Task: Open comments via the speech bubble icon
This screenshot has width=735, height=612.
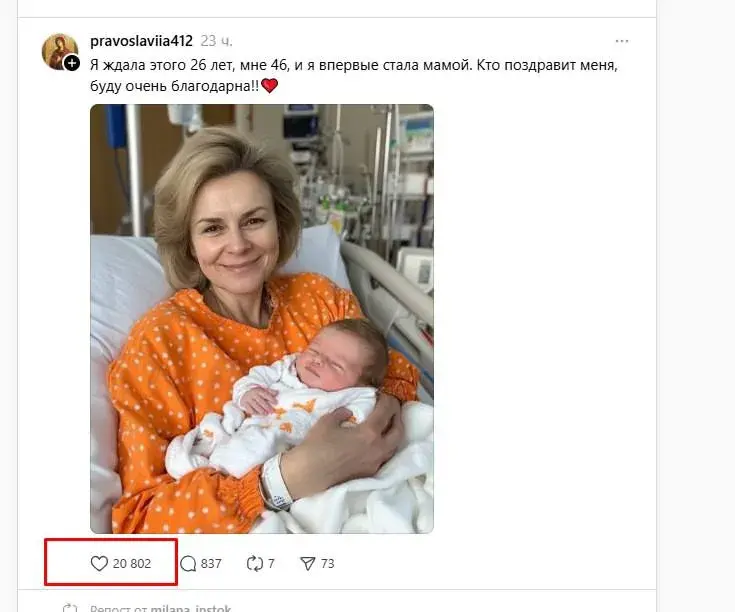Action: point(188,564)
